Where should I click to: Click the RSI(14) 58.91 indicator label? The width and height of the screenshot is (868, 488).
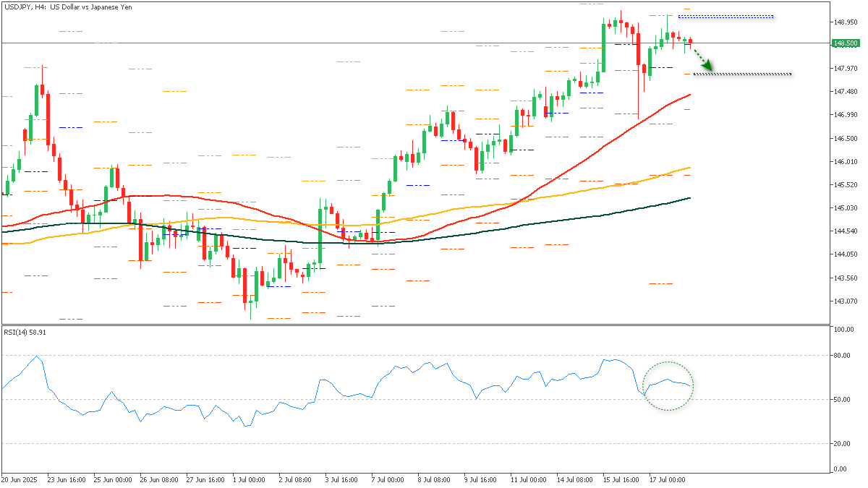tap(25, 332)
